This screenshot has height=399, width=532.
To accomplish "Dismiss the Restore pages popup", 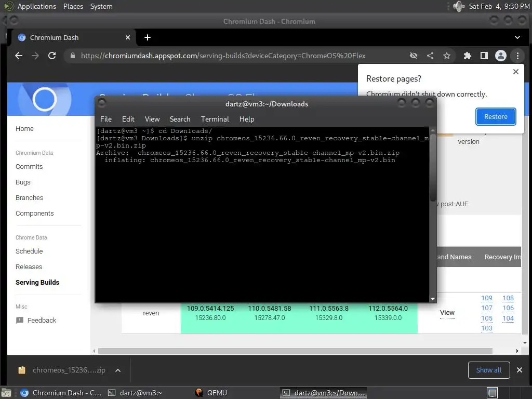I will pos(516,72).
